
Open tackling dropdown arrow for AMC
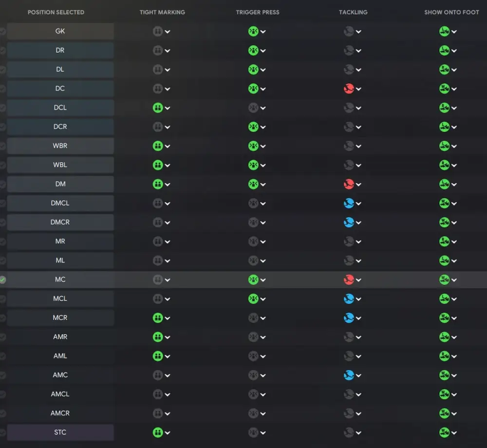coord(358,375)
